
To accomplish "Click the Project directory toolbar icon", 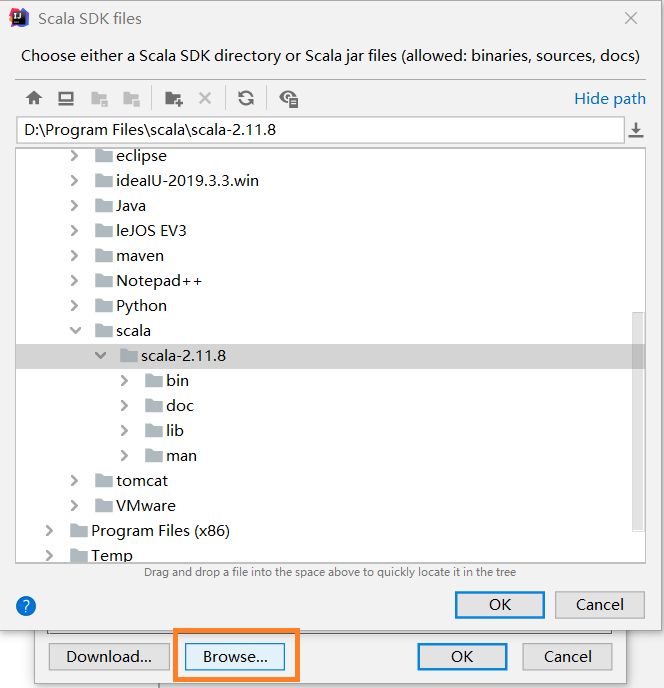I will [x=99, y=99].
